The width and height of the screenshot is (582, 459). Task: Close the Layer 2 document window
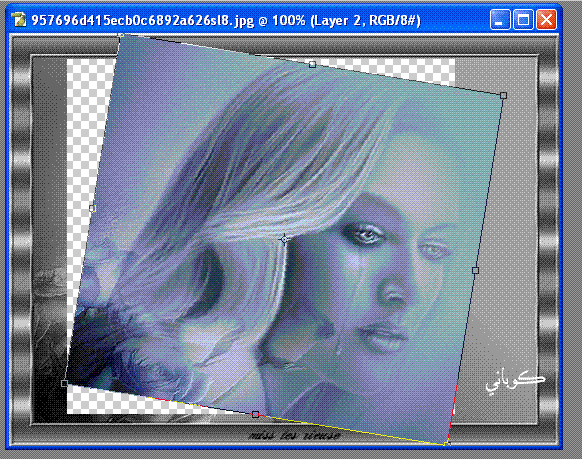pyautogui.click(x=546, y=20)
